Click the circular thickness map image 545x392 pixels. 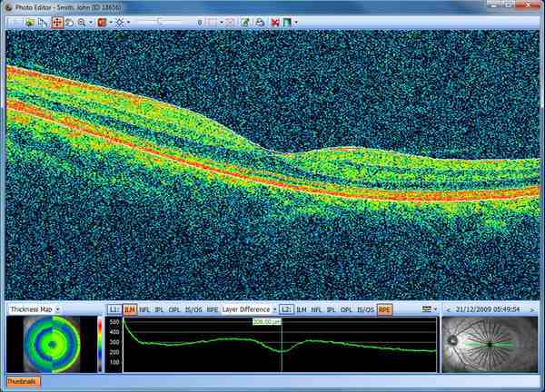(x=52, y=344)
